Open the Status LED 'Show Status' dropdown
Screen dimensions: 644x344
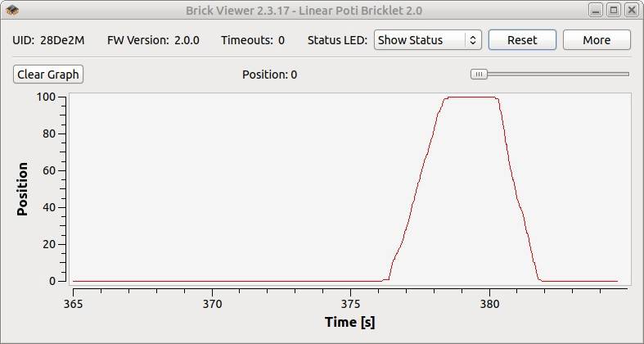pyautogui.click(x=427, y=40)
